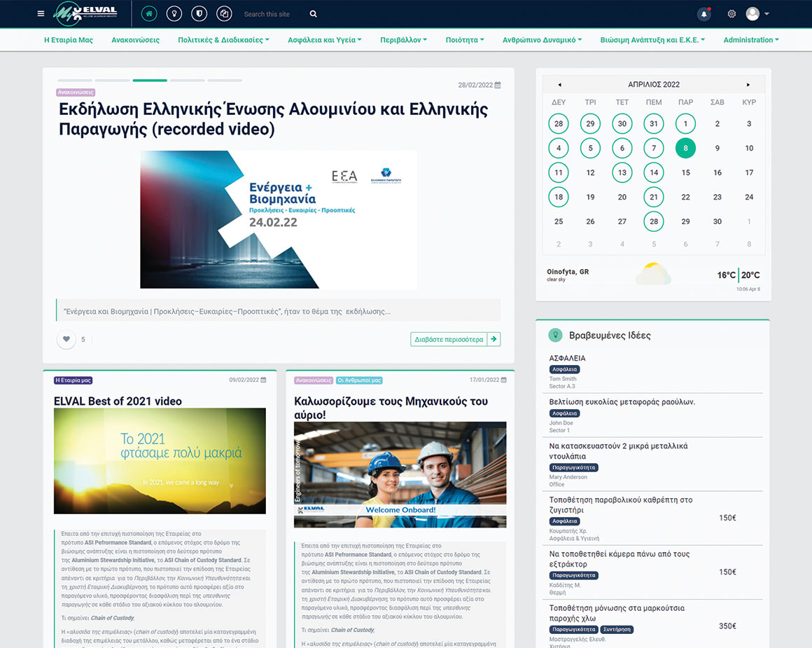The image size is (812, 648).
Task: Open the notifications bell
Action: click(704, 14)
